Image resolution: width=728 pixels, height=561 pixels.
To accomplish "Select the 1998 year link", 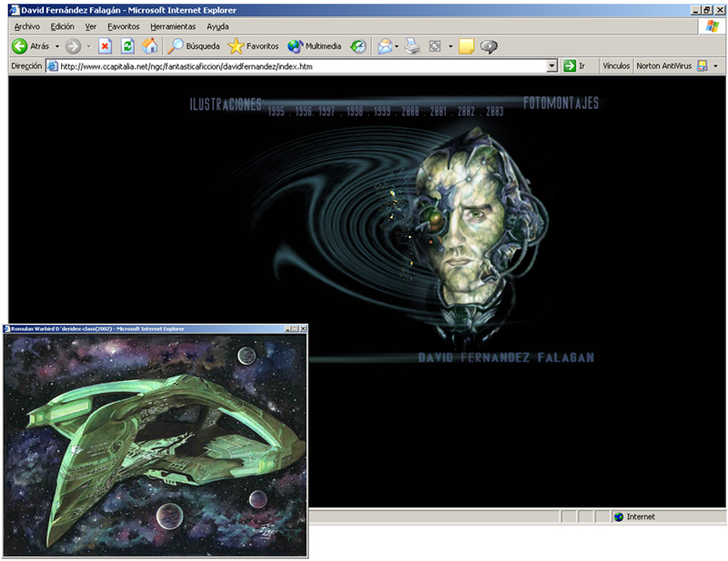I will (x=354, y=111).
